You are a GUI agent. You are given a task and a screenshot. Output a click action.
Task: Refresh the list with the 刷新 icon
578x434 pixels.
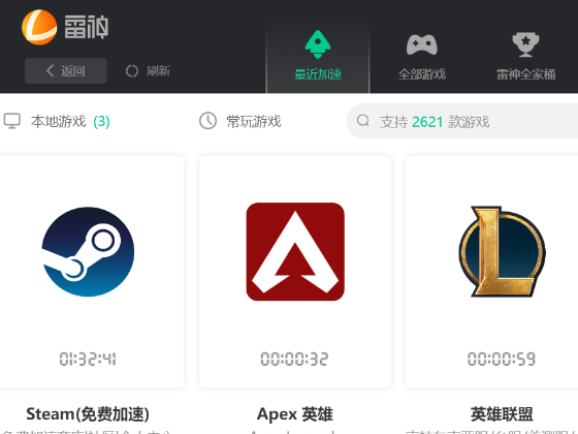point(132,71)
